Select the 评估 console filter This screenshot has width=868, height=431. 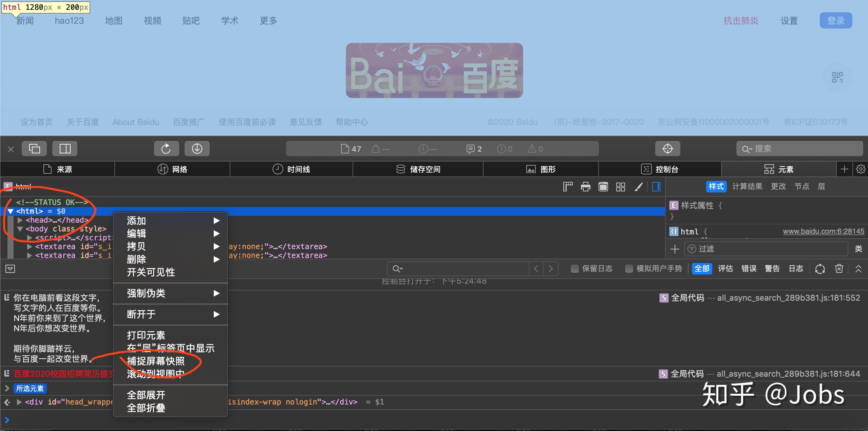[725, 269]
